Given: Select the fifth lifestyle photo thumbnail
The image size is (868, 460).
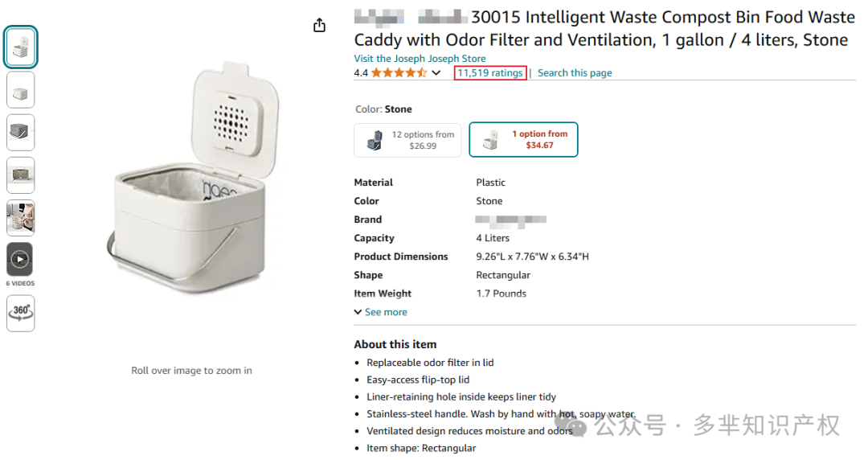Looking at the screenshot, I should point(21,218).
